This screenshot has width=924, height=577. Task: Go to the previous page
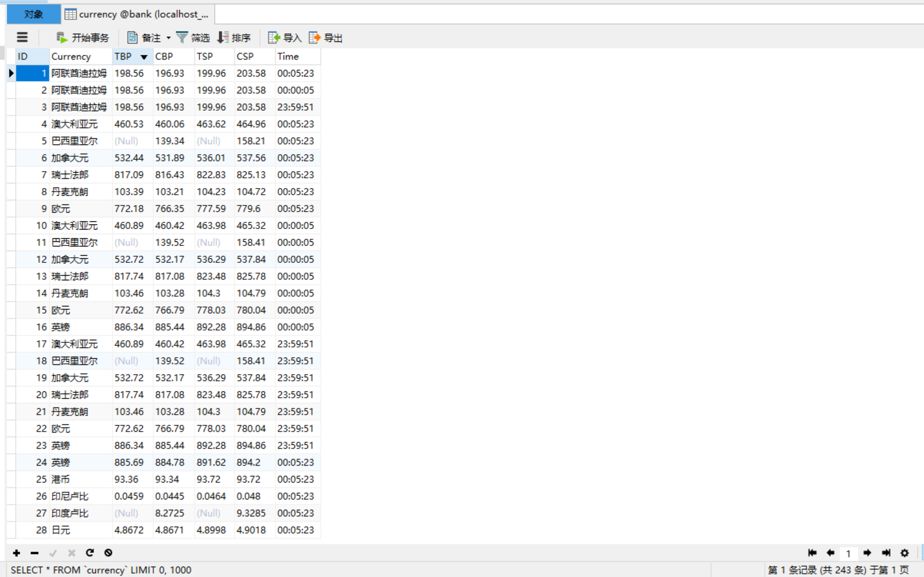point(830,552)
